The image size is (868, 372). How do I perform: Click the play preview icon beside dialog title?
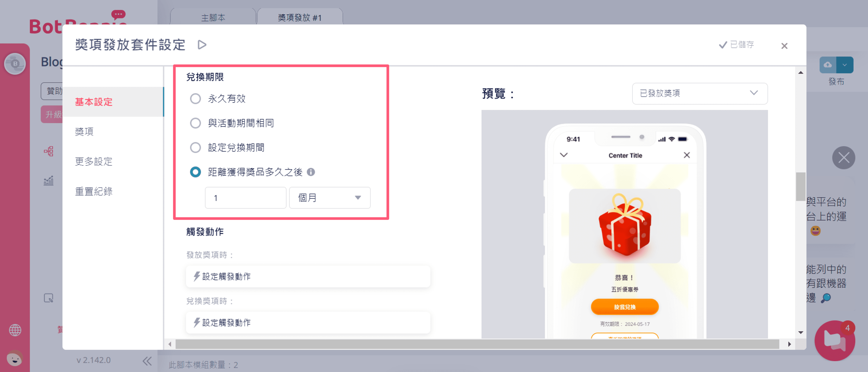point(202,45)
